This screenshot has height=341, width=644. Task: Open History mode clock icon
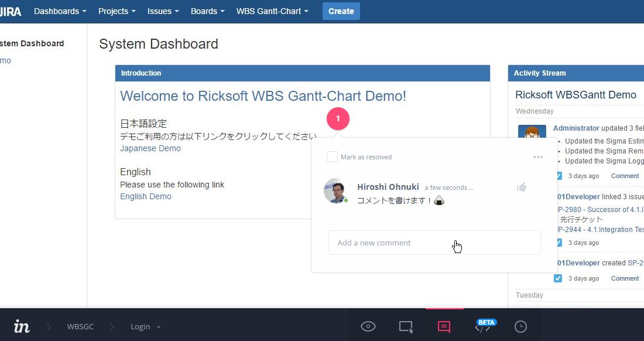(x=520, y=326)
